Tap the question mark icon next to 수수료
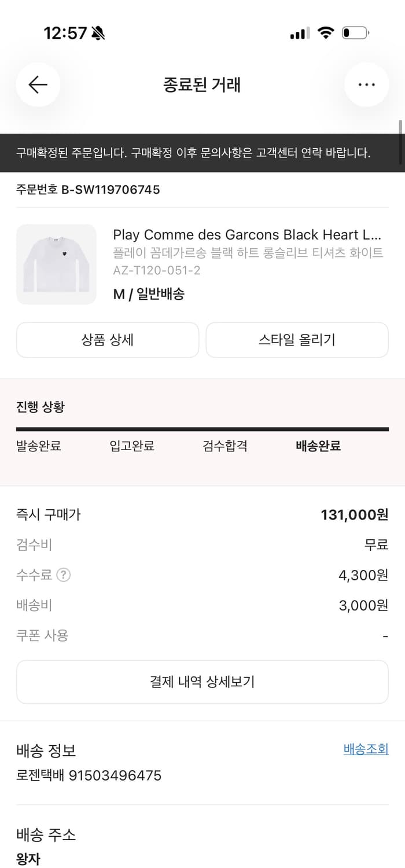 point(63,575)
